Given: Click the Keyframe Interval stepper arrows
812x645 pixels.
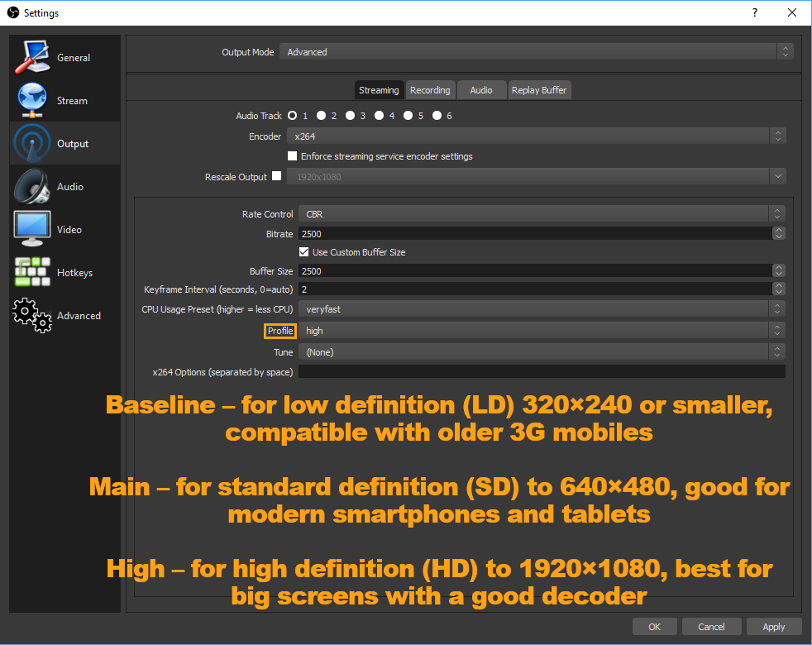Looking at the screenshot, I should tap(778, 289).
